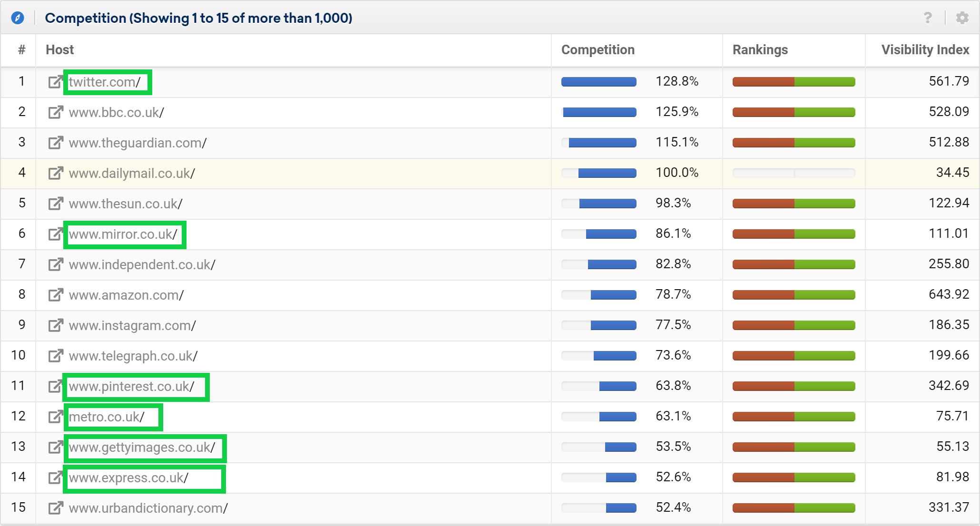This screenshot has height=526, width=980.
Task: Click the empty rankings bar for www.dailymail.co.uk
Action: [794, 173]
